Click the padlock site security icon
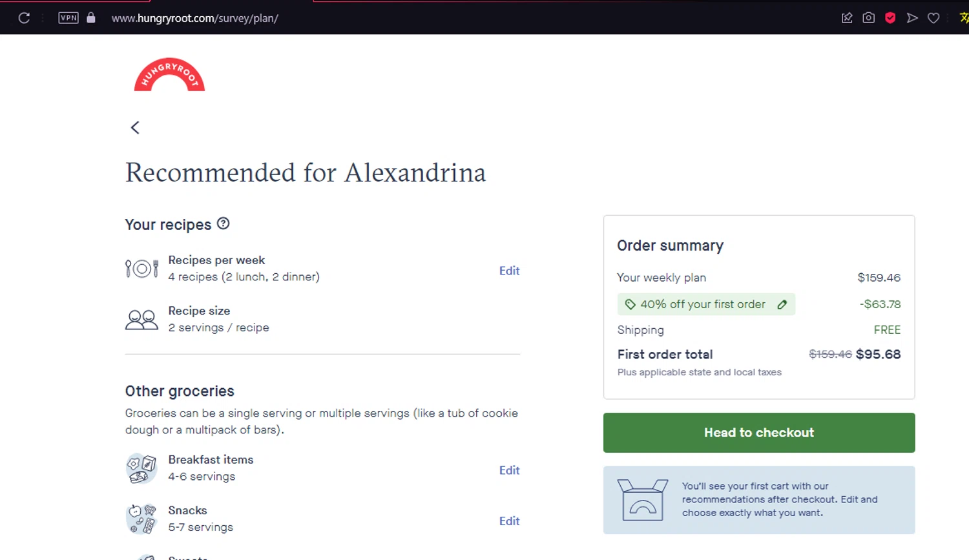969x560 pixels. (91, 18)
